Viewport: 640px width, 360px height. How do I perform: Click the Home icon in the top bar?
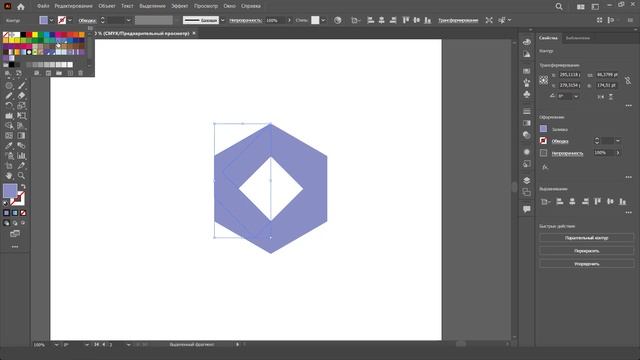20,7
